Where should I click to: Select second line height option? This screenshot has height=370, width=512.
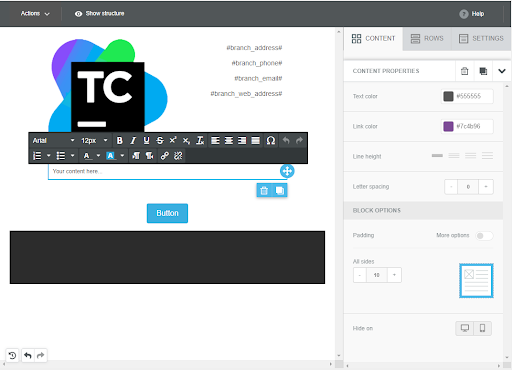(454, 156)
